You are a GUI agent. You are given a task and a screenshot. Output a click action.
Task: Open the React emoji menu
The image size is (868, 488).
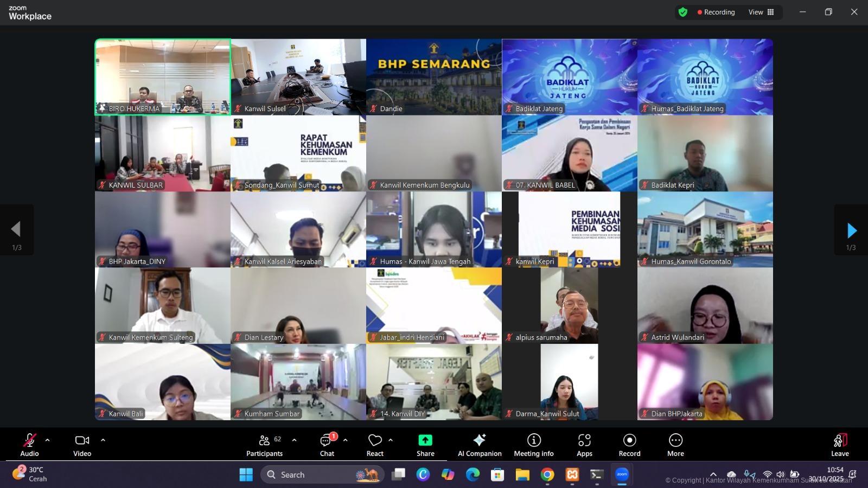pyautogui.click(x=375, y=445)
